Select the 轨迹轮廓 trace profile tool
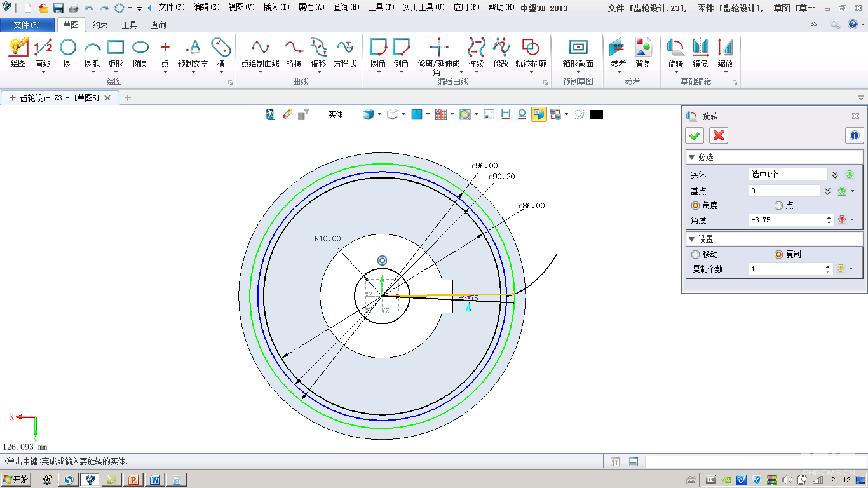 531,52
